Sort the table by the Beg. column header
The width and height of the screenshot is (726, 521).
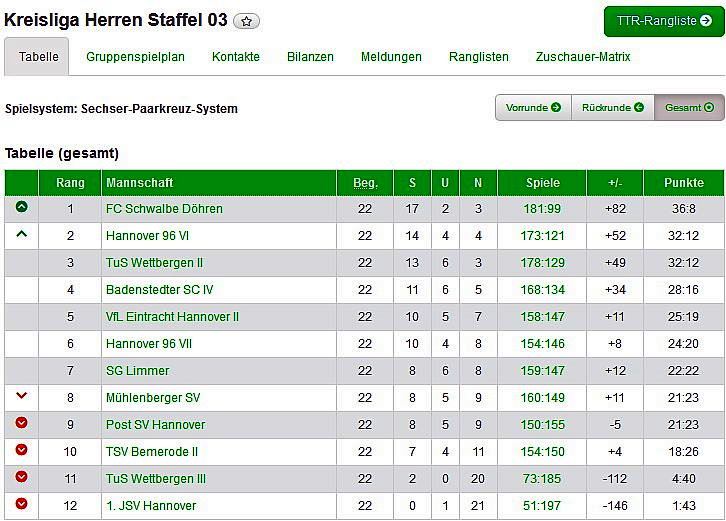(x=365, y=183)
